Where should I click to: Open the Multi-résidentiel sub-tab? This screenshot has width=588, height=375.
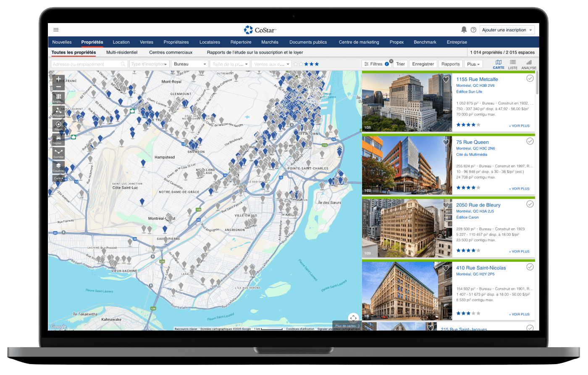[122, 52]
